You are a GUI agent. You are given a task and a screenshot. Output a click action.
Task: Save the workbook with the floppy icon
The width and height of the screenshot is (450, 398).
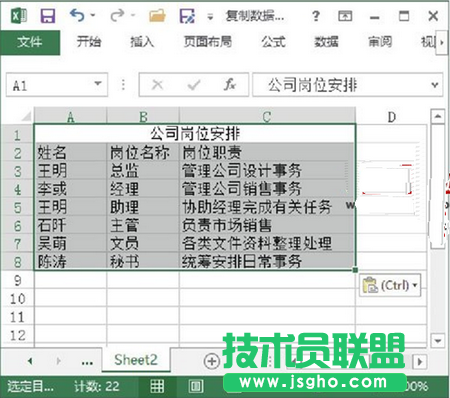(x=48, y=16)
